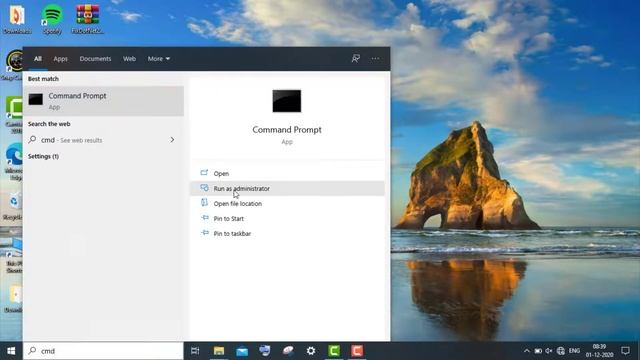This screenshot has width=640, height=360.
Task: Switch to the Apps search tab
Action: point(60,59)
